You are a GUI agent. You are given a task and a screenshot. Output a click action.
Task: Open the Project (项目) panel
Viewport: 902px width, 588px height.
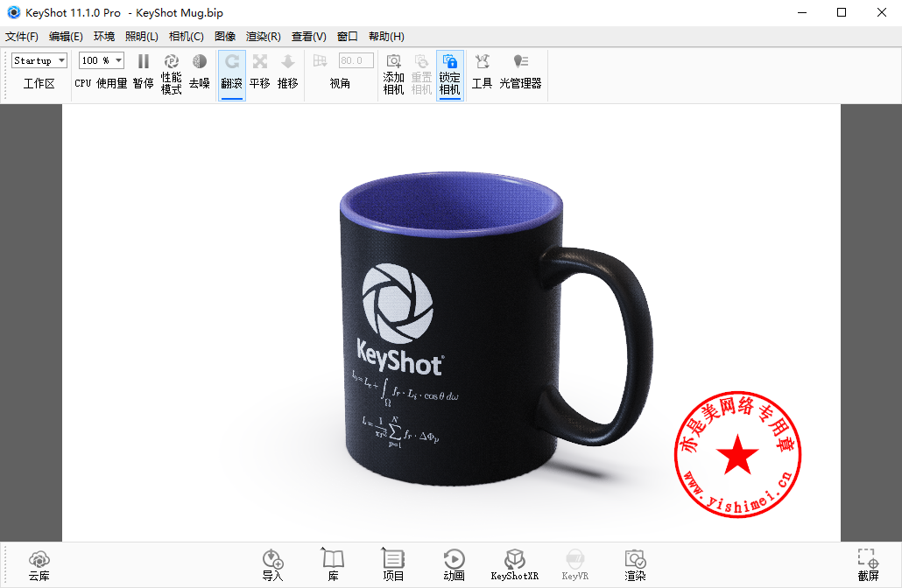(393, 565)
